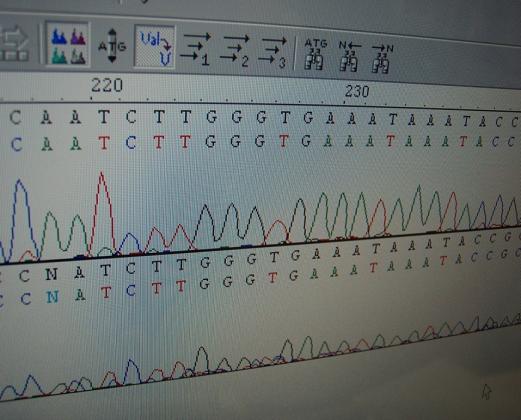This screenshot has height=420, width=521.
Task: Click the ATG binoculars search icon
Action: (x=315, y=54)
